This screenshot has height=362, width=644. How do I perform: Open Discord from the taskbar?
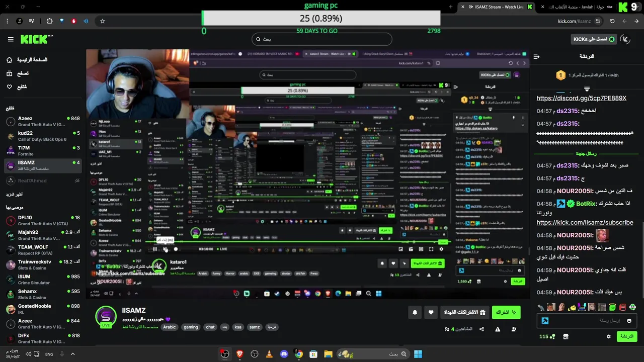coord(284,354)
